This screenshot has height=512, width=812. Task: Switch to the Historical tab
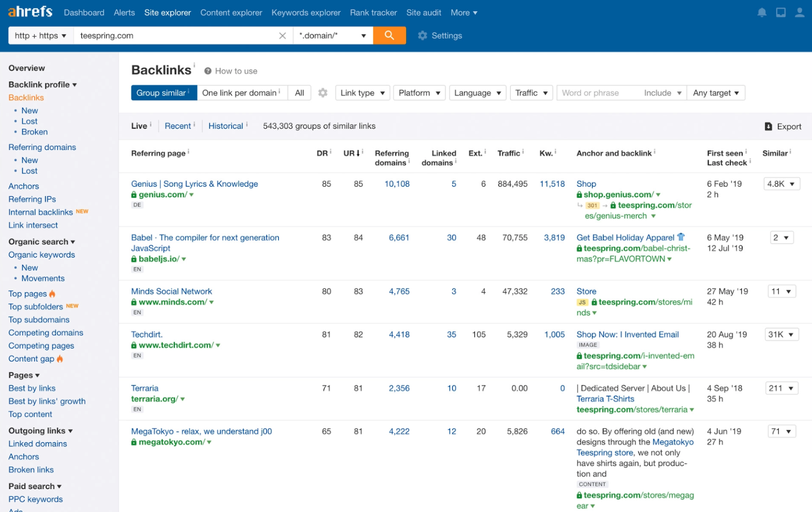(x=226, y=126)
